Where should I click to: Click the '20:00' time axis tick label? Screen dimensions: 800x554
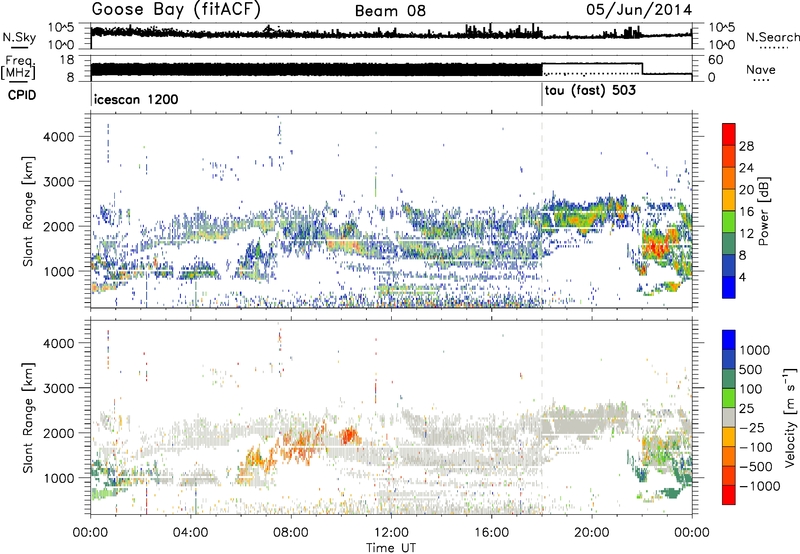[x=592, y=533]
